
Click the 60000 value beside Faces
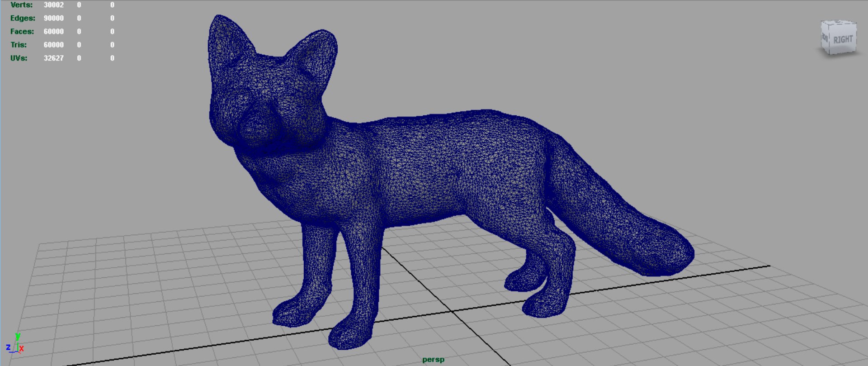(54, 31)
